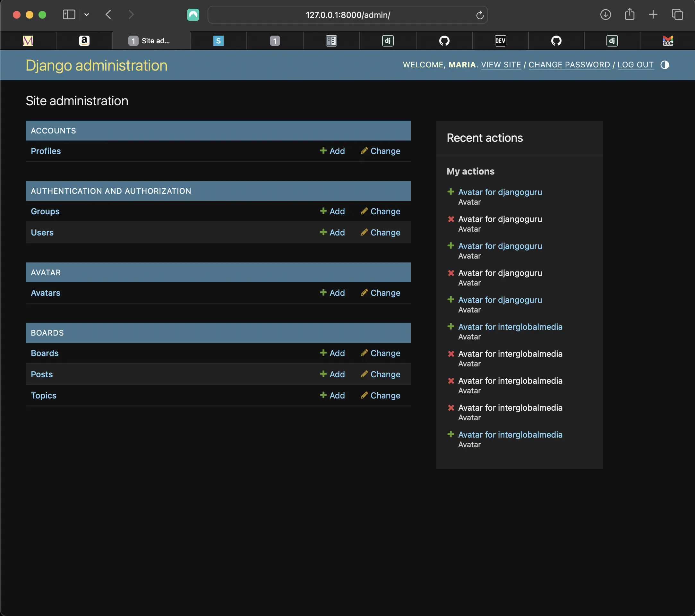Toggle the theme light/dark icon

[x=665, y=65]
